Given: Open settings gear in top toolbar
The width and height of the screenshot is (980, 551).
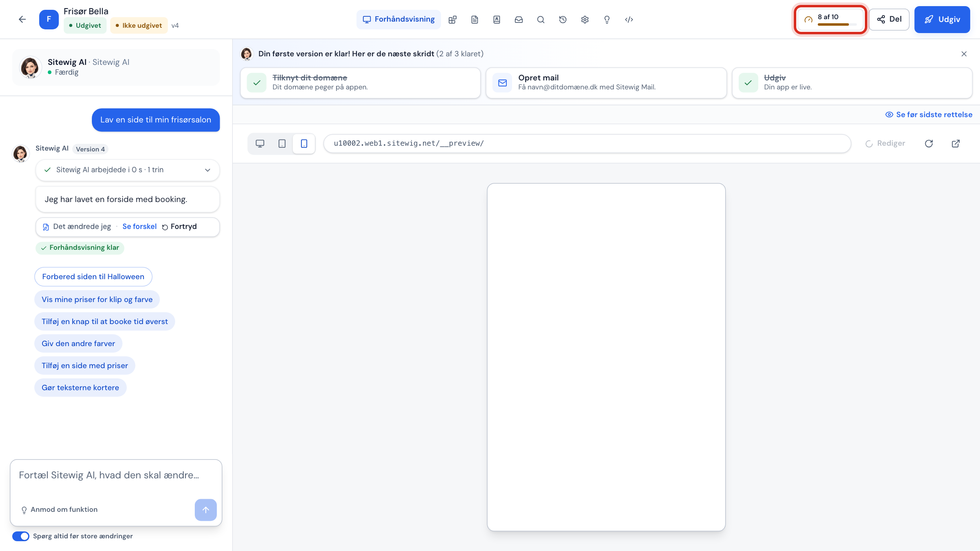Looking at the screenshot, I should [x=585, y=20].
